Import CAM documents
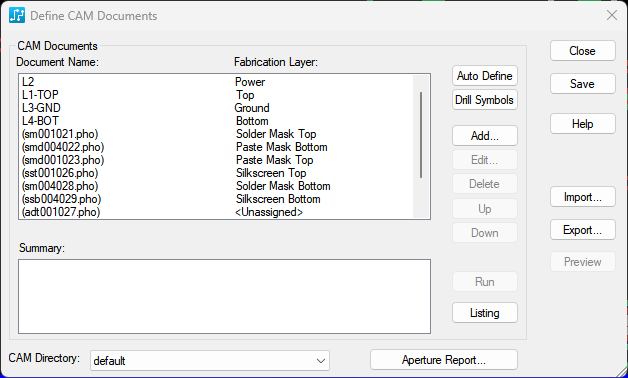 click(x=582, y=197)
